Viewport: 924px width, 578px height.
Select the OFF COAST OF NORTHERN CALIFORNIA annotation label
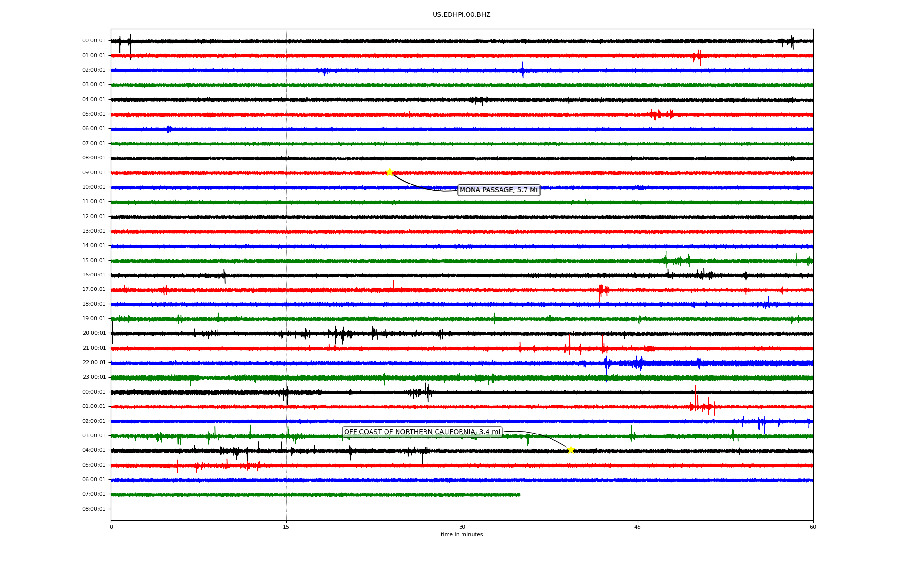422,432
